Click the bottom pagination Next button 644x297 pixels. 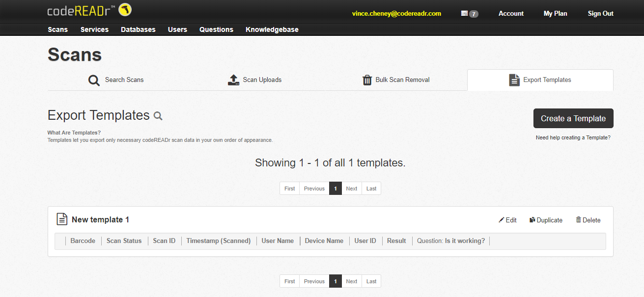coord(352,281)
